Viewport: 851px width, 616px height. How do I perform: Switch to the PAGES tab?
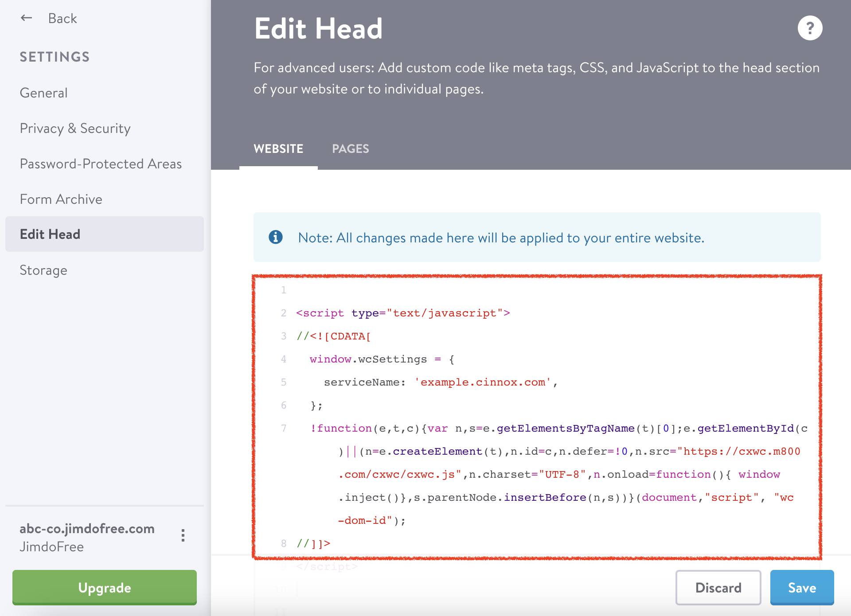pyautogui.click(x=350, y=149)
